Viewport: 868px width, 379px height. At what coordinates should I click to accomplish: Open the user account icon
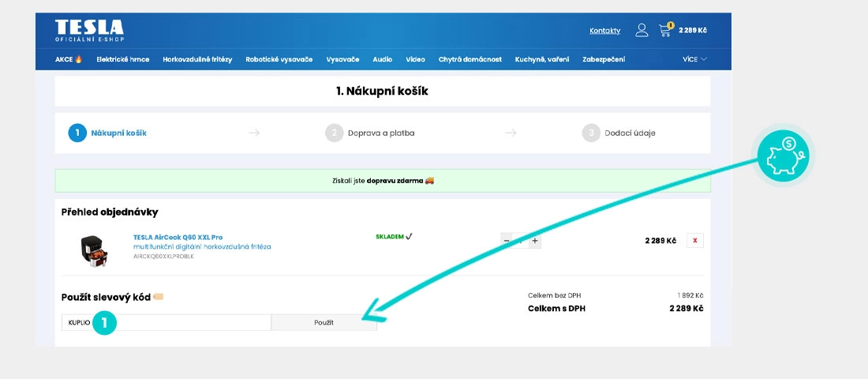pyautogui.click(x=642, y=30)
